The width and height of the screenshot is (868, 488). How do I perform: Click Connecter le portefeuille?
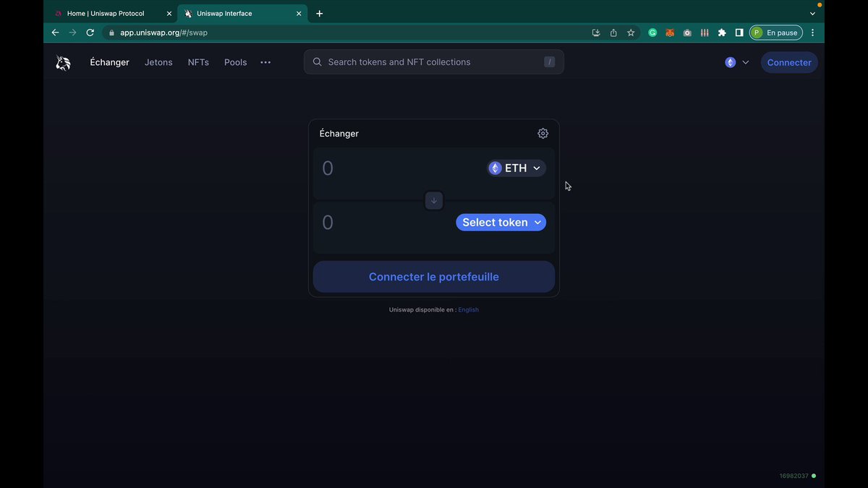pos(434,277)
